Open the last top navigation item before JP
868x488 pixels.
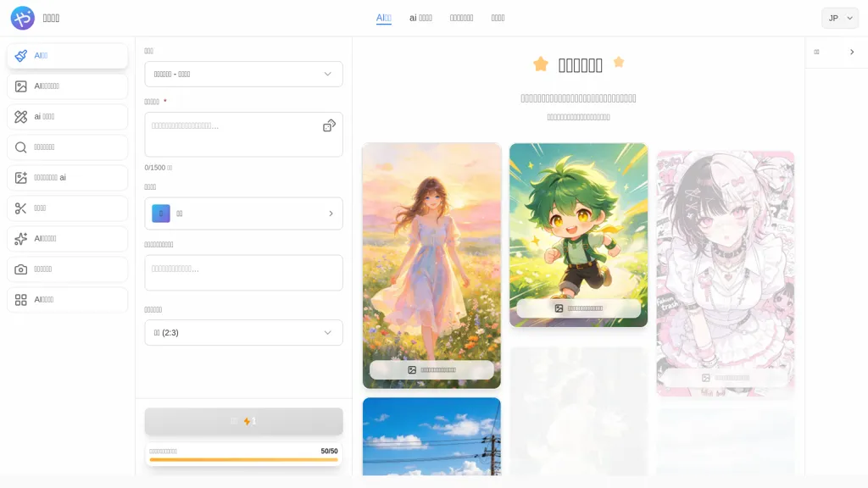click(498, 19)
